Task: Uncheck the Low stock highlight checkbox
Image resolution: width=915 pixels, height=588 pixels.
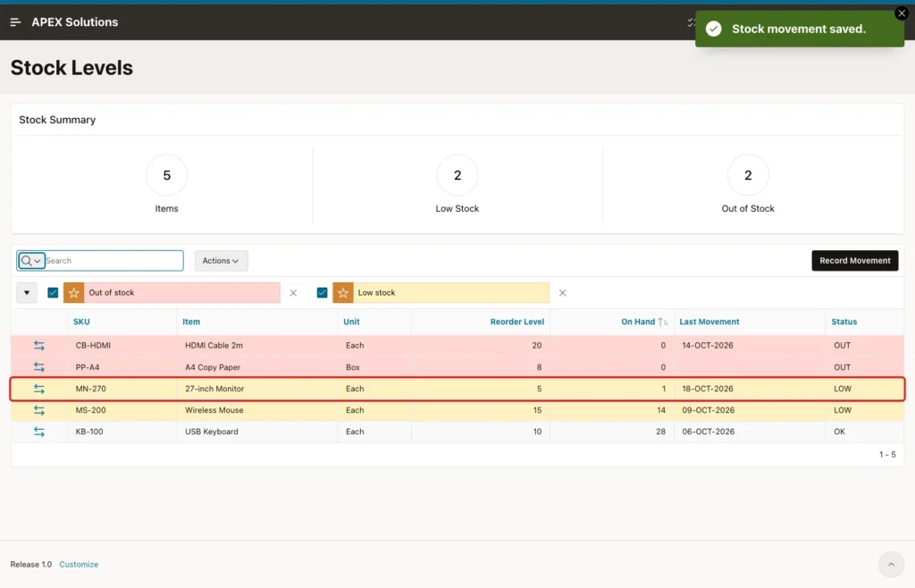Action: pyautogui.click(x=322, y=293)
